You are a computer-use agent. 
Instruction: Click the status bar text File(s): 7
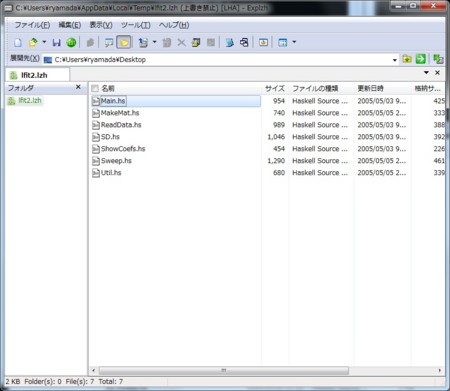click(x=80, y=381)
